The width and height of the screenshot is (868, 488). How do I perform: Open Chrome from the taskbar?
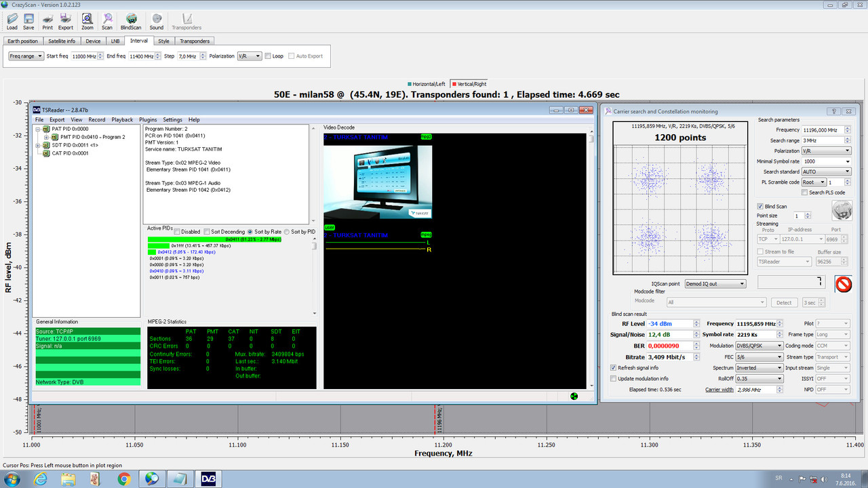click(124, 479)
